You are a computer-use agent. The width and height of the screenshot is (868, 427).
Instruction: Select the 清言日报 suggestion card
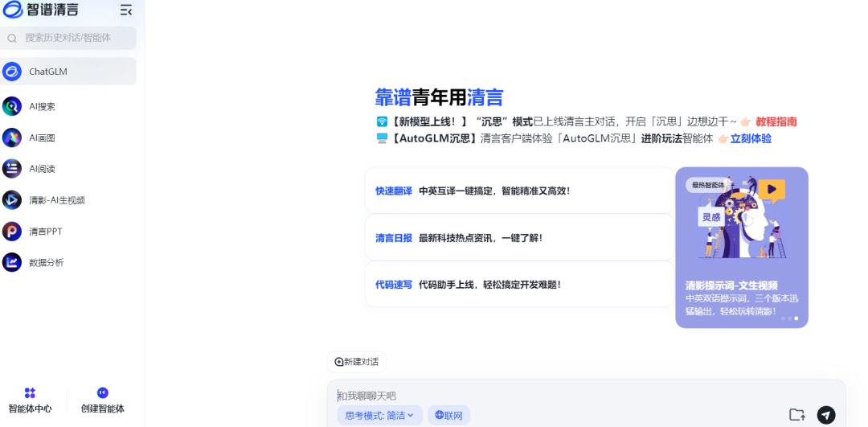[x=520, y=237]
